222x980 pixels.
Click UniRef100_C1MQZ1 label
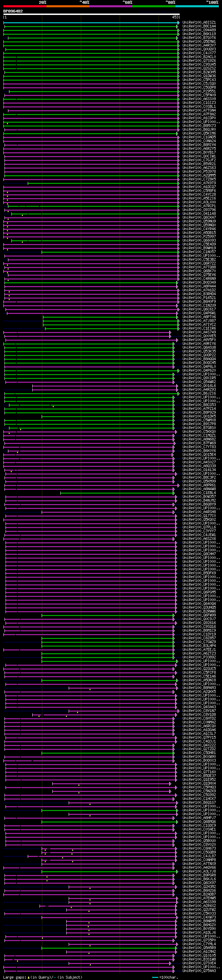pyautogui.click(x=199, y=435)
